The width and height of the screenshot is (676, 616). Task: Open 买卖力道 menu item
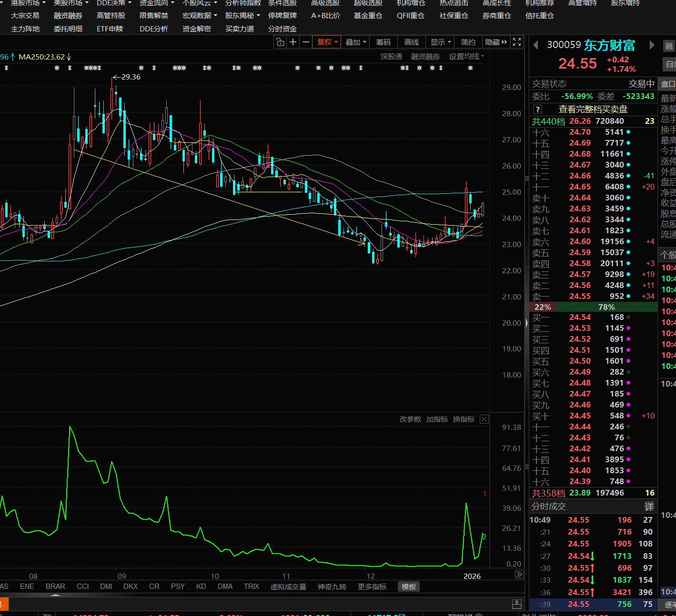tap(239, 29)
